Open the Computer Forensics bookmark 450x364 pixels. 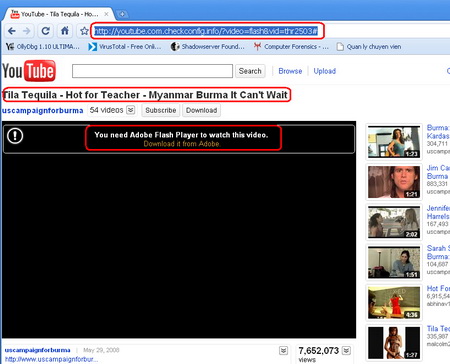point(291,47)
